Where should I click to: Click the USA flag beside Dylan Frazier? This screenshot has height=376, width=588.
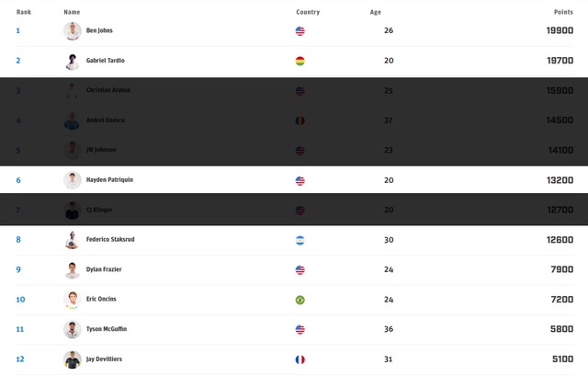click(300, 270)
